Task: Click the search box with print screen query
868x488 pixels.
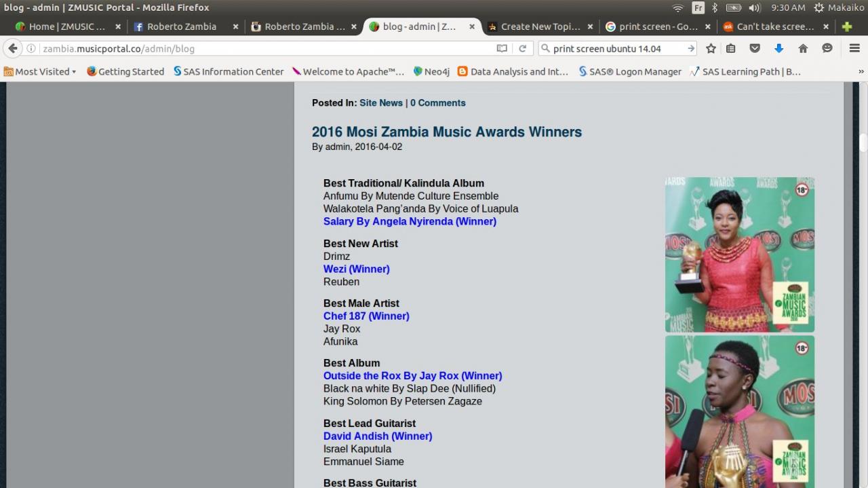Action: click(x=617, y=49)
